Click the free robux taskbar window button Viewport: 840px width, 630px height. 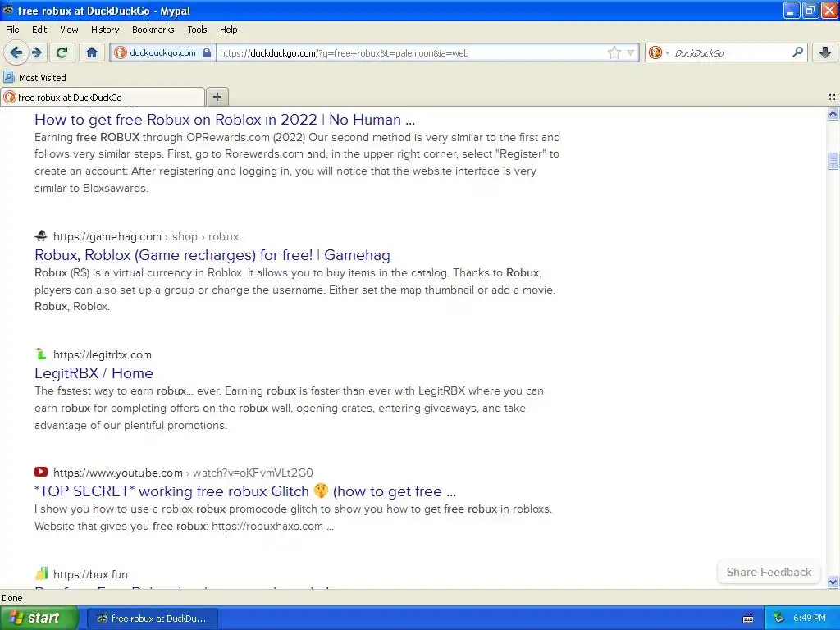point(152,619)
